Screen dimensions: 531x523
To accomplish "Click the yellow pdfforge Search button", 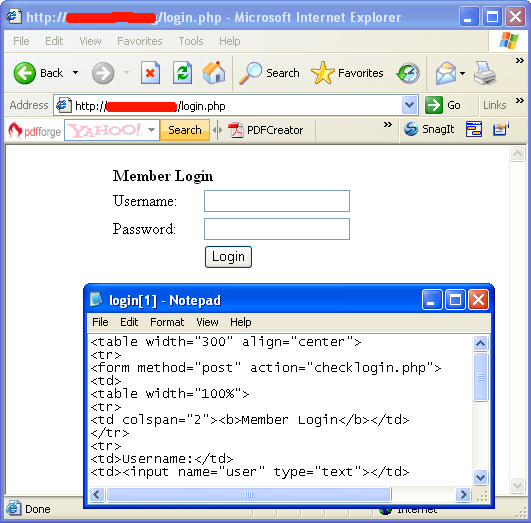I will [185, 130].
